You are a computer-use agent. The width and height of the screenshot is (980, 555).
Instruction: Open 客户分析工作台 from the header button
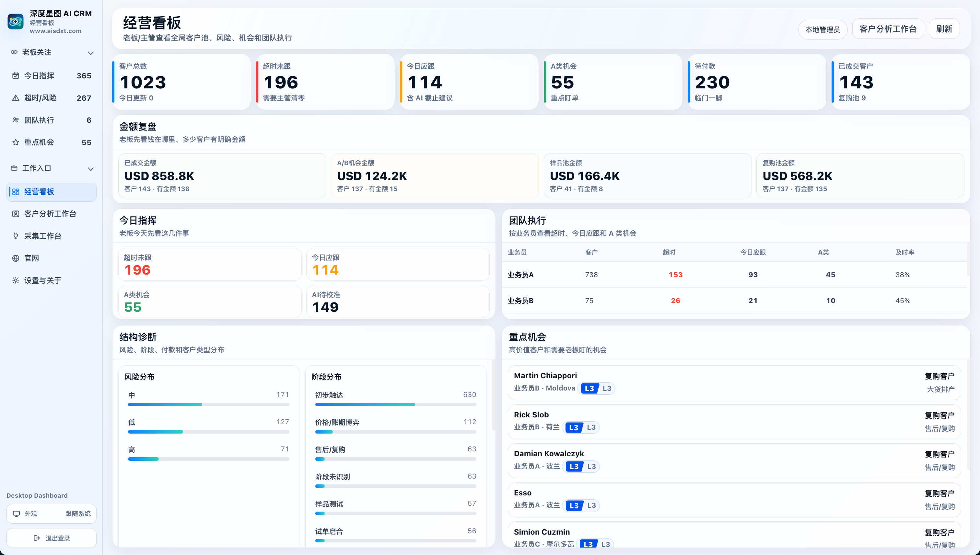tap(888, 29)
